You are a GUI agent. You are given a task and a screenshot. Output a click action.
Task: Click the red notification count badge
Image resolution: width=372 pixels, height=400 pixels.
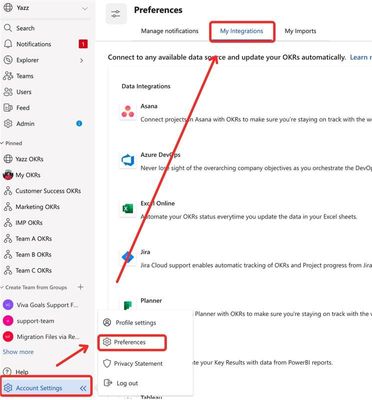tap(83, 44)
